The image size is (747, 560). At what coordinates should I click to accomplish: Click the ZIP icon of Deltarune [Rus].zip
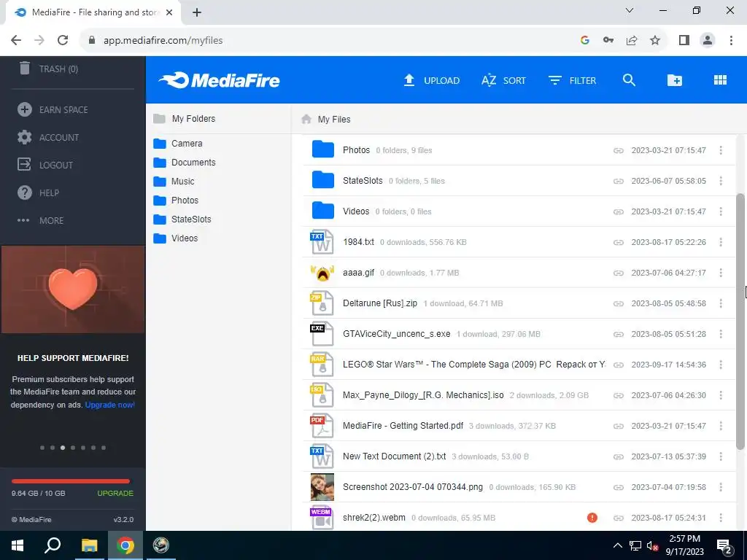pyautogui.click(x=322, y=303)
